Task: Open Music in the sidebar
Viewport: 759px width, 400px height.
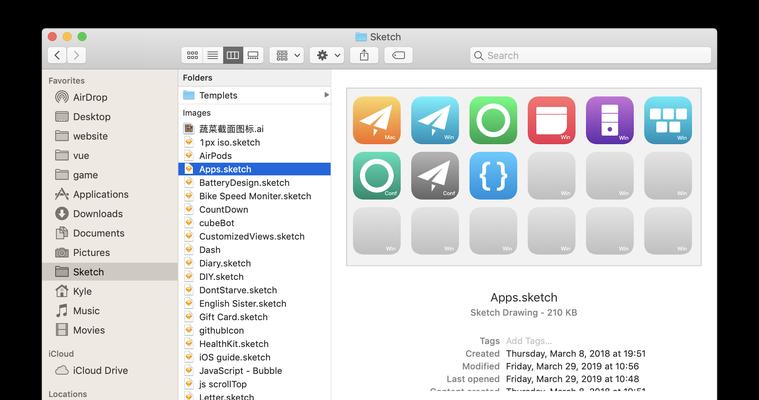Action: click(110, 310)
